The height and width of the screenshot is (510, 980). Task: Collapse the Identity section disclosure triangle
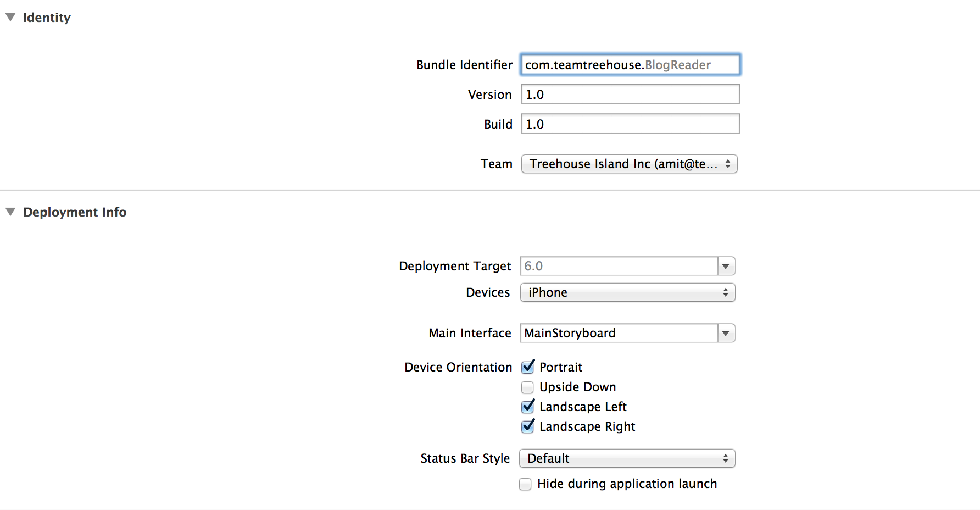10,18
